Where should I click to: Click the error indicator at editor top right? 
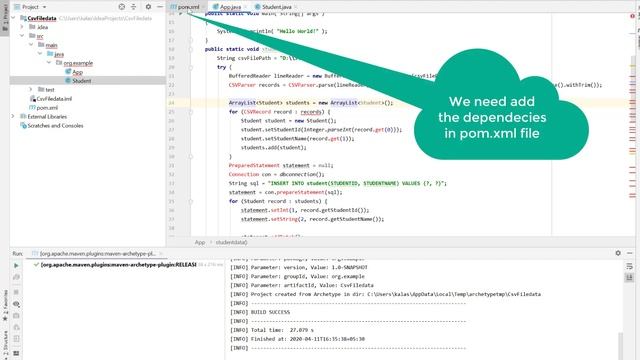(x=632, y=16)
